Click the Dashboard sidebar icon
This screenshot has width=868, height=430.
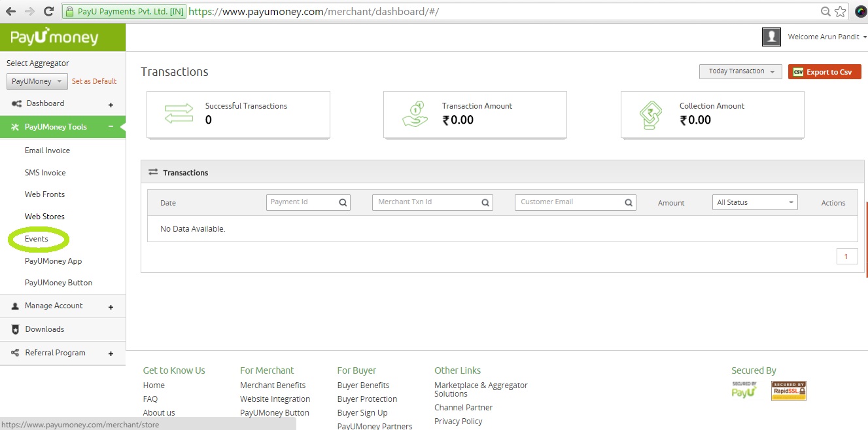click(x=17, y=103)
